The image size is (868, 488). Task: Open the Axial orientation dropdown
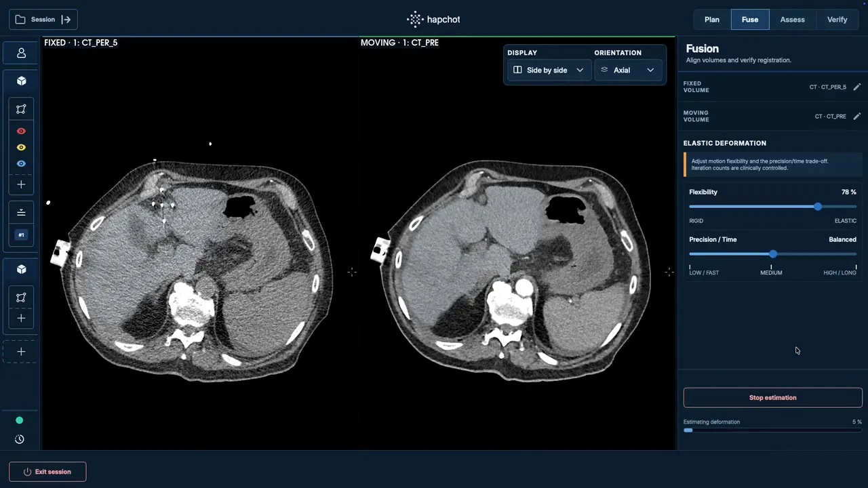[x=628, y=70]
